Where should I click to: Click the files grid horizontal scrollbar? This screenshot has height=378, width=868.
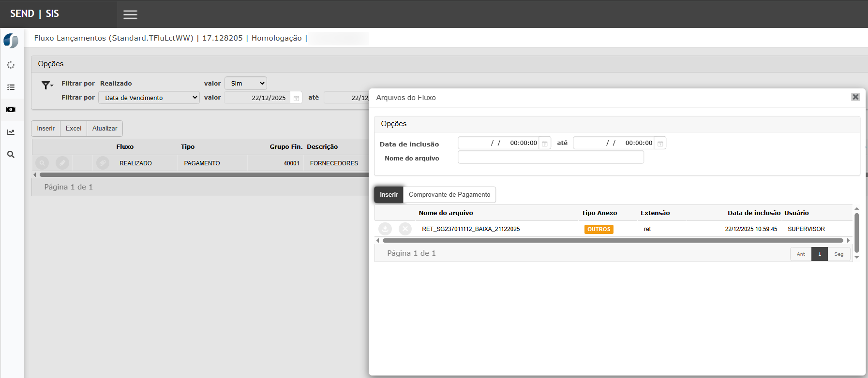pyautogui.click(x=612, y=240)
